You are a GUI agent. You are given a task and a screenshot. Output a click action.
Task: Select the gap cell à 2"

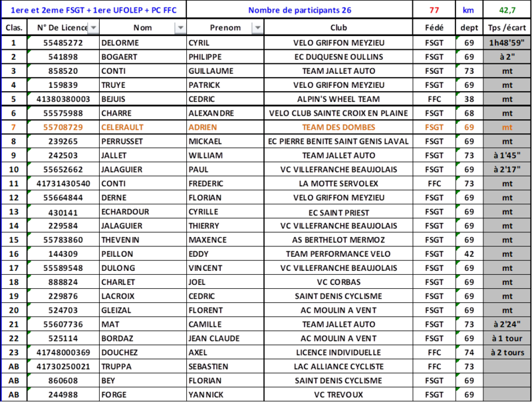(507, 57)
